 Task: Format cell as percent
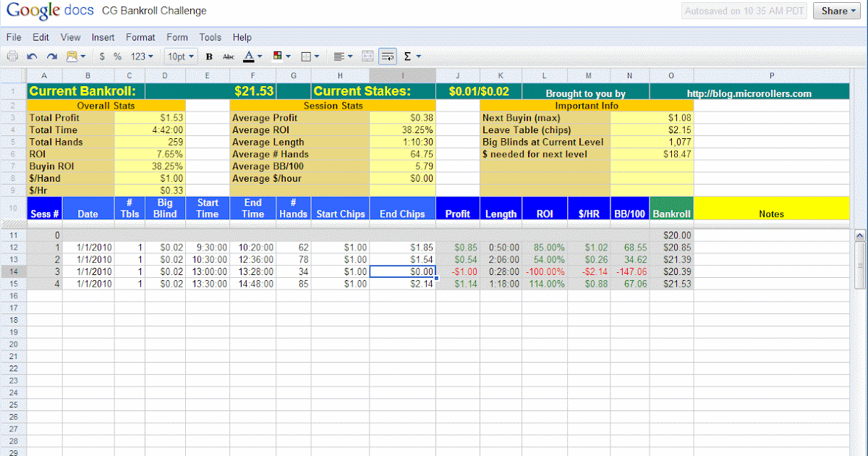pyautogui.click(x=117, y=56)
